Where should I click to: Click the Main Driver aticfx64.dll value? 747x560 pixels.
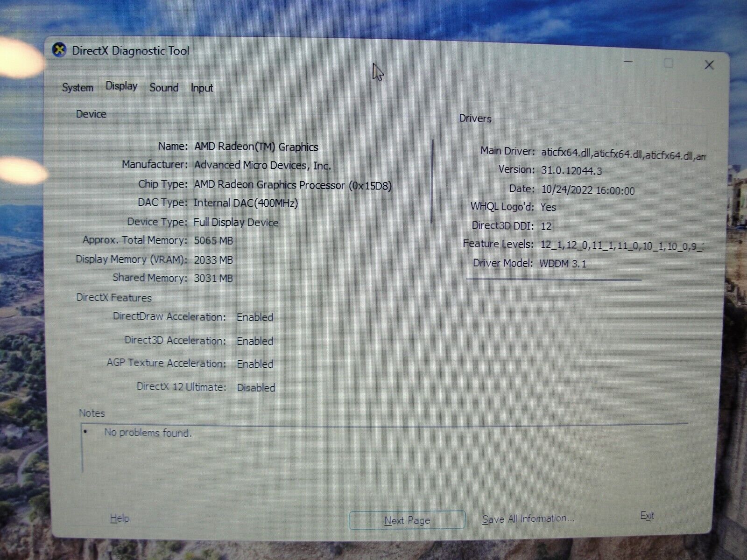pyautogui.click(x=623, y=154)
